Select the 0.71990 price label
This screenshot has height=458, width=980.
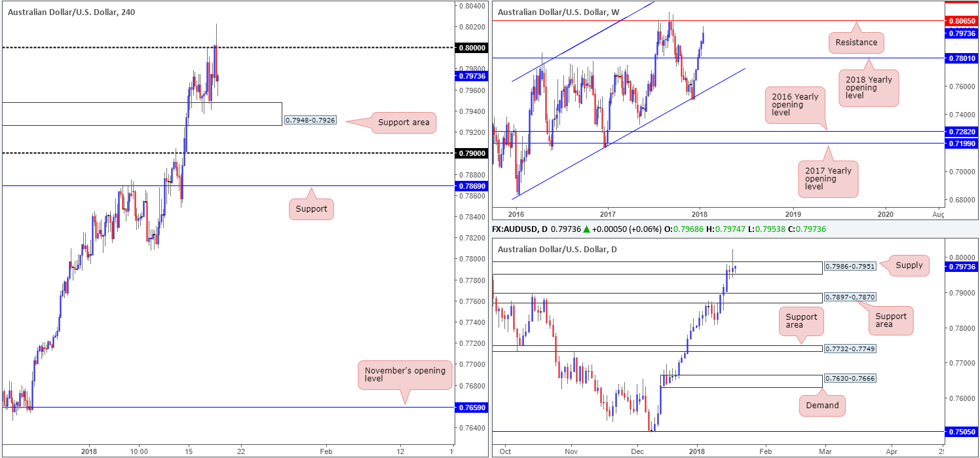tap(962, 143)
